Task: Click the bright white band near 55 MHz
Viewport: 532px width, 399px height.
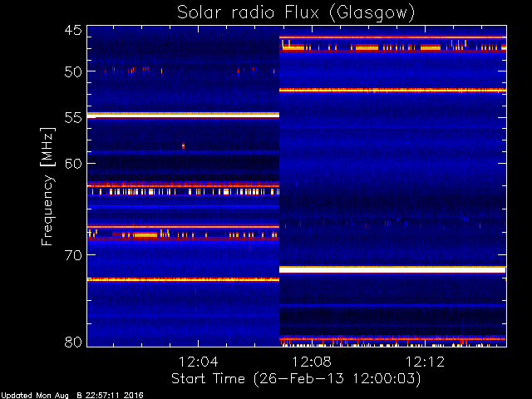Action: coord(183,116)
